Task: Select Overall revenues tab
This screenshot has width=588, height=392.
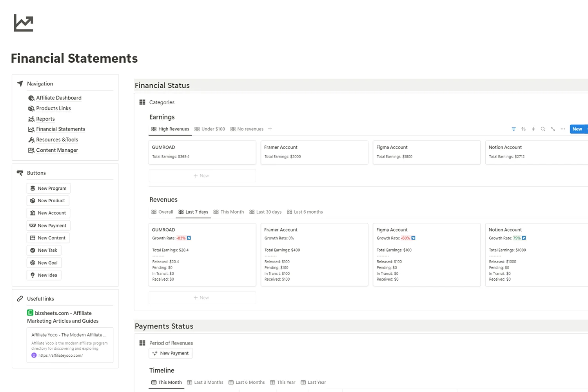Action: [162, 212]
